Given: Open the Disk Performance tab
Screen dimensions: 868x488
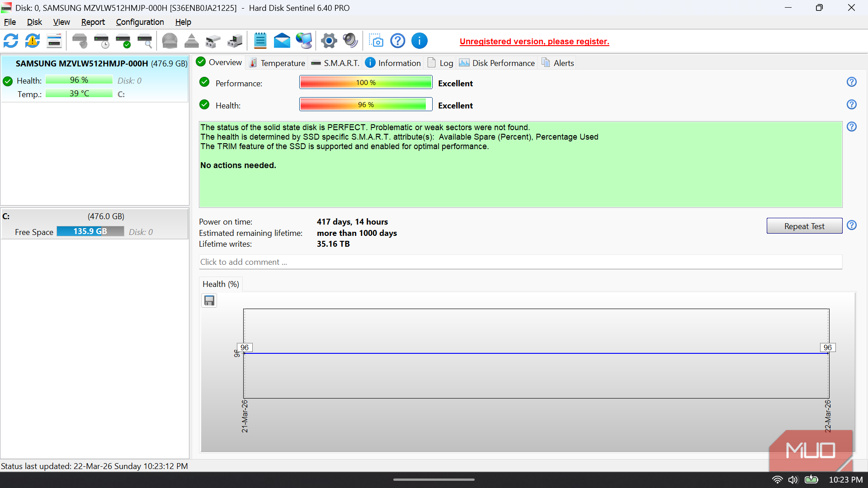Looking at the screenshot, I should pyautogui.click(x=497, y=63).
